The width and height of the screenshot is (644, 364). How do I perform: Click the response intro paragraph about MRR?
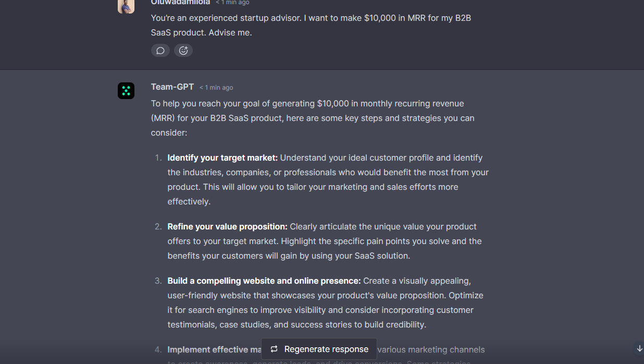[x=313, y=118]
